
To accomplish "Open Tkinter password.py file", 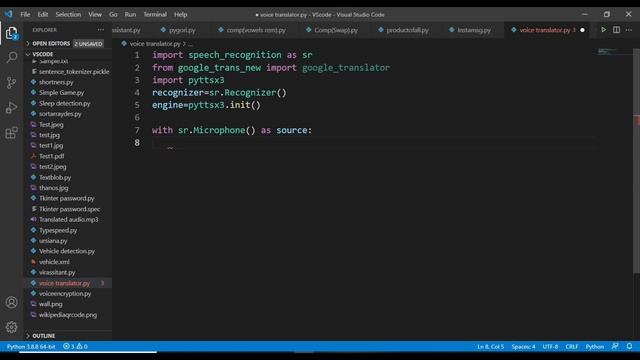I will point(67,198).
